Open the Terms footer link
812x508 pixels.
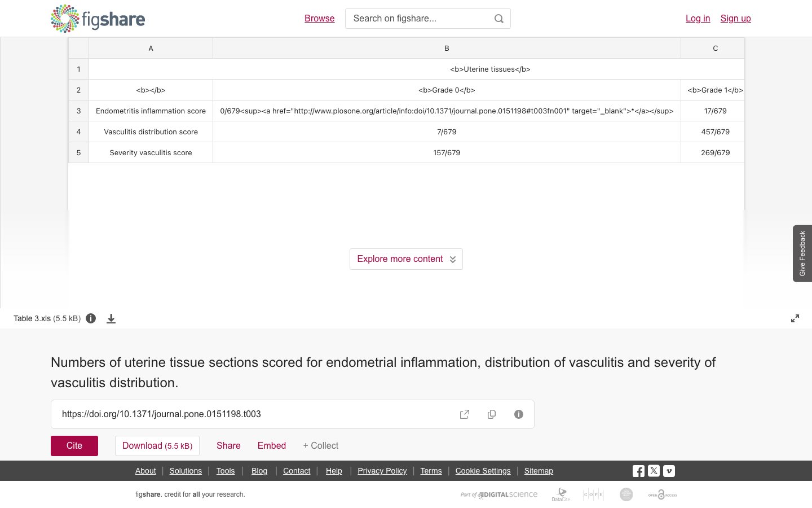tap(431, 471)
